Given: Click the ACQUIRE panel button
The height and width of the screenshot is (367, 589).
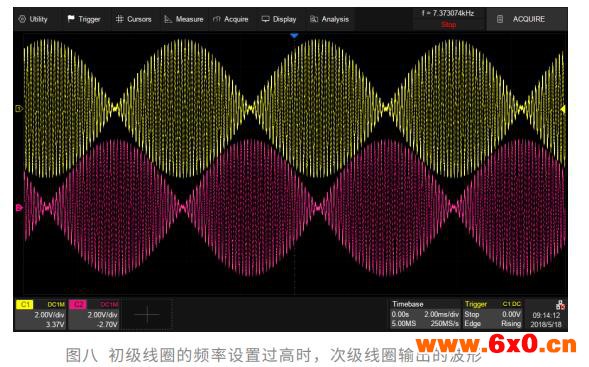Looking at the screenshot, I should (527, 19).
